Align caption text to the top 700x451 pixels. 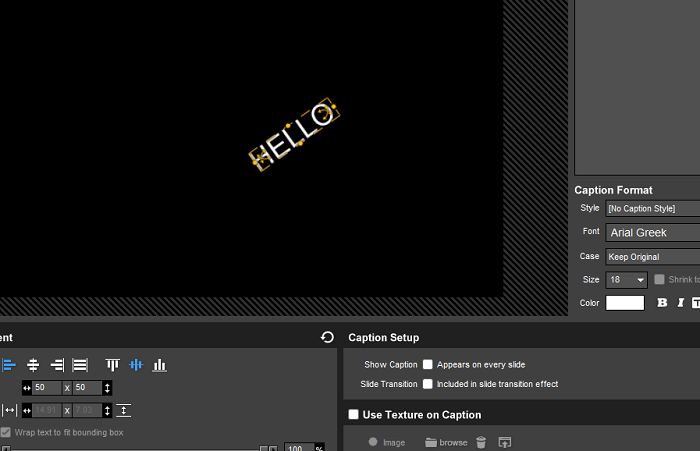coord(112,365)
